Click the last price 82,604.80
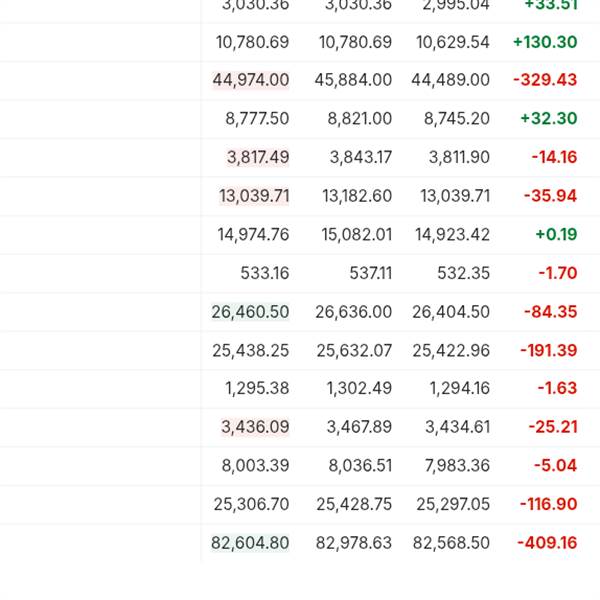The image size is (600, 600). [x=250, y=543]
